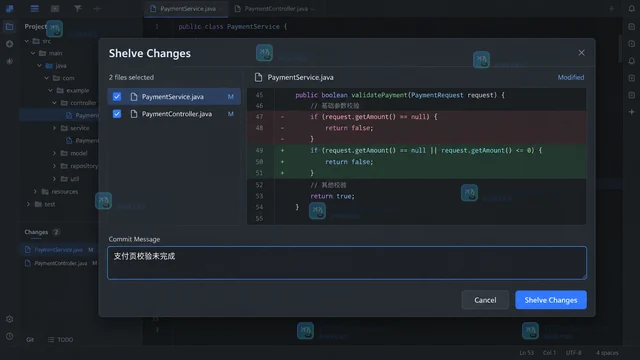Collapse the example package chevron

(50, 90)
